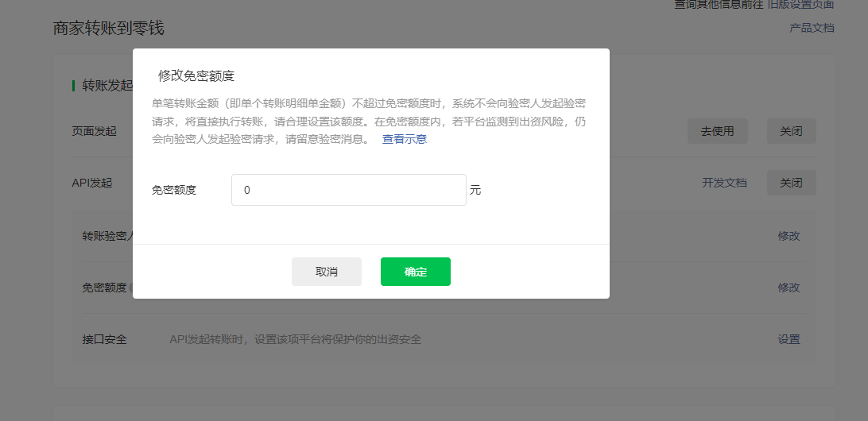868x421 pixels.
Task: Click the 接口安全 row label
Action: (105, 340)
